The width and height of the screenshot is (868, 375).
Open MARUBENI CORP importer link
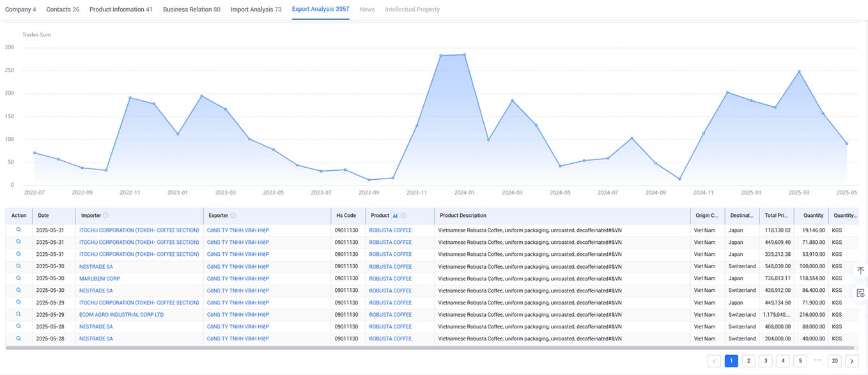coord(100,278)
